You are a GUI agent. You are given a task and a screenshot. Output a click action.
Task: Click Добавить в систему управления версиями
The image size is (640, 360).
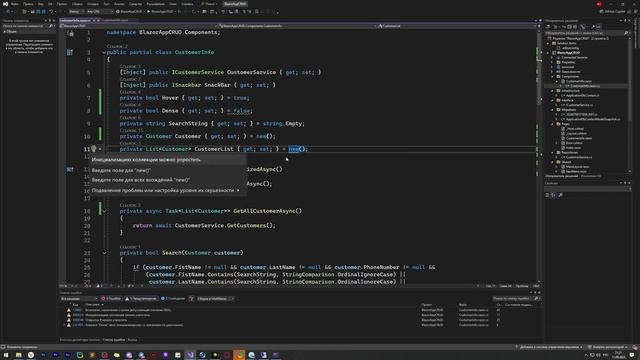pyautogui.click(x=549, y=347)
